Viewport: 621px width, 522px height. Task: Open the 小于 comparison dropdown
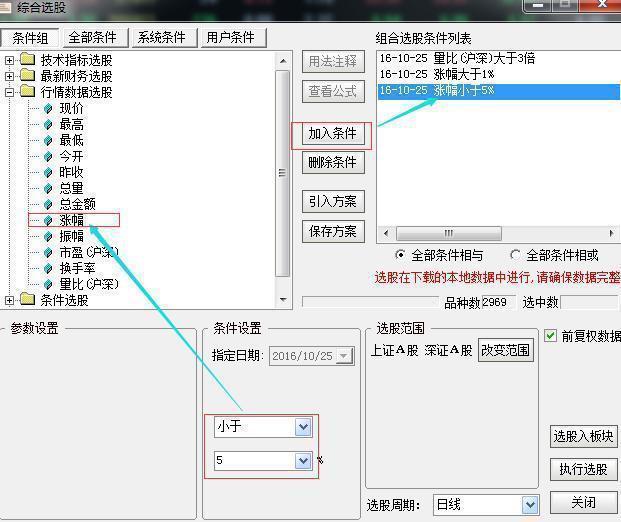click(303, 427)
